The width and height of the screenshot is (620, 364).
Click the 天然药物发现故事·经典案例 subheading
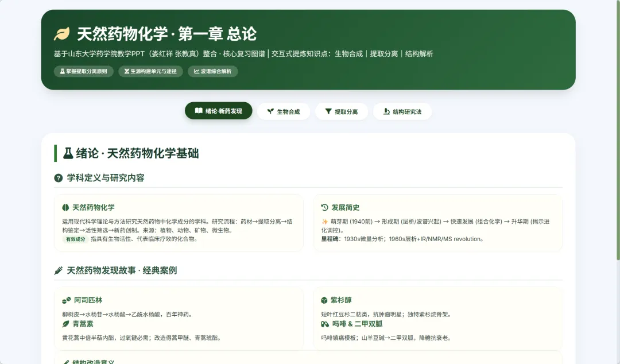point(122,270)
